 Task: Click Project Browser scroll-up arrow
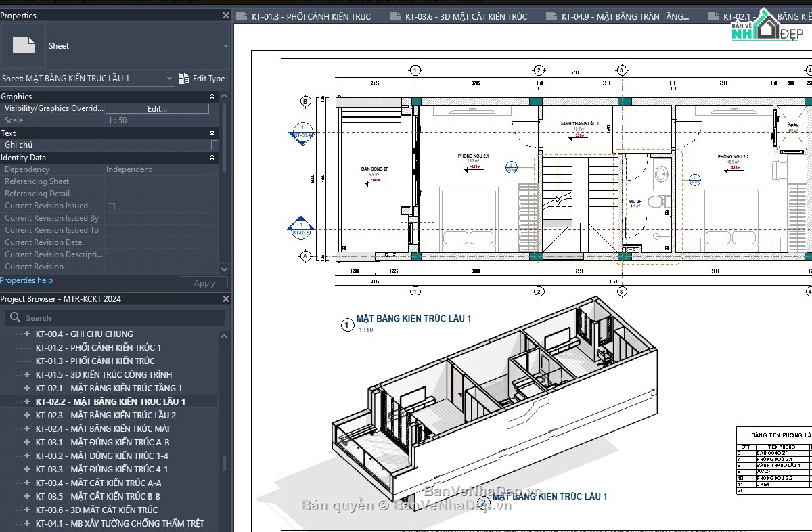225,336
